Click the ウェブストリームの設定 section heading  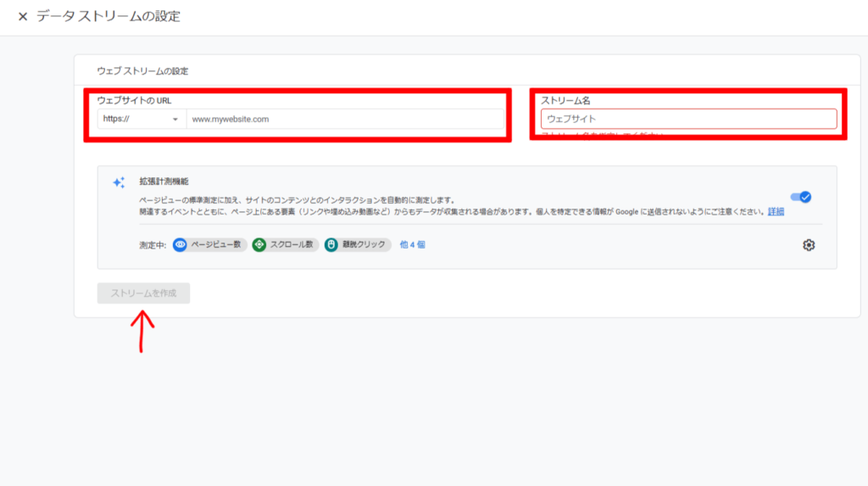click(142, 70)
